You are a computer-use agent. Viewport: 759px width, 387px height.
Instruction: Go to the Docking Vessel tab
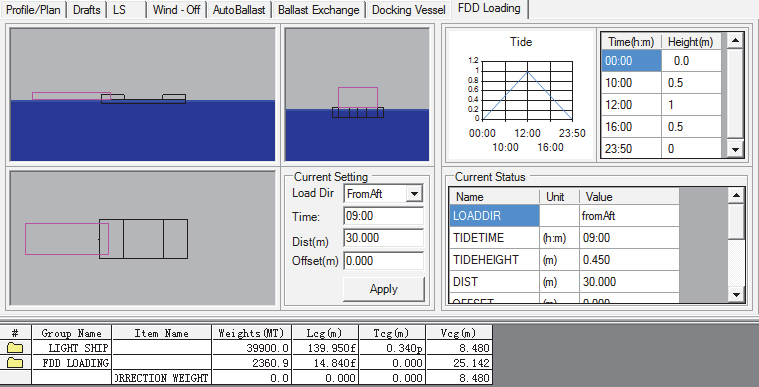click(409, 10)
